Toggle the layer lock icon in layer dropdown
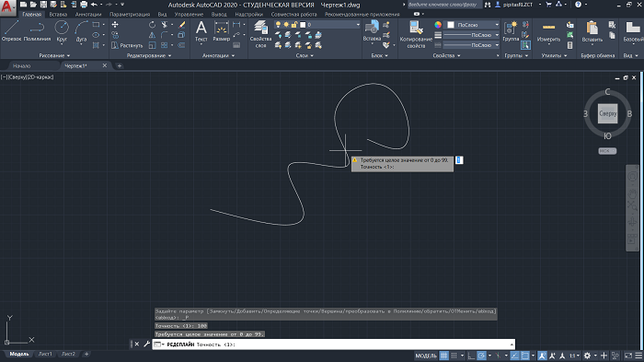This screenshot has height=362, width=644. 294,25
